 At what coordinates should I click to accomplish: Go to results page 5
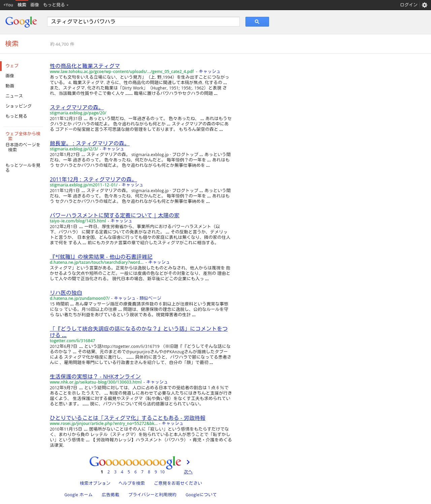pos(129,472)
